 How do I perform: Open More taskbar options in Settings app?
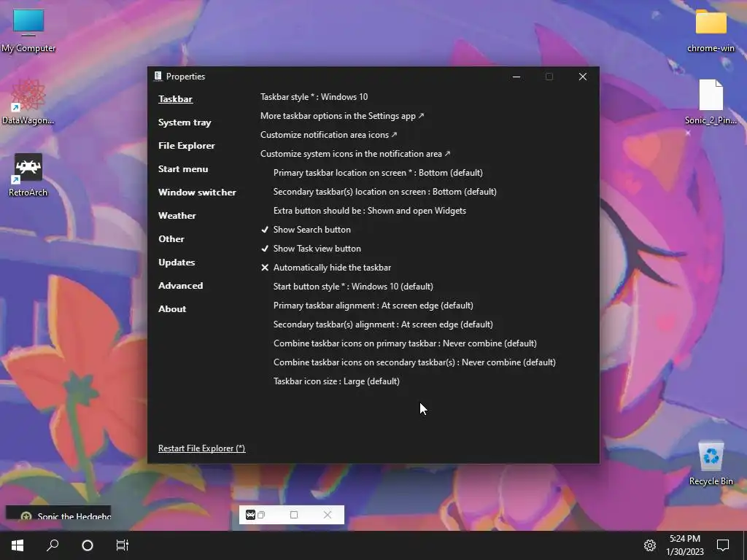[x=342, y=116]
